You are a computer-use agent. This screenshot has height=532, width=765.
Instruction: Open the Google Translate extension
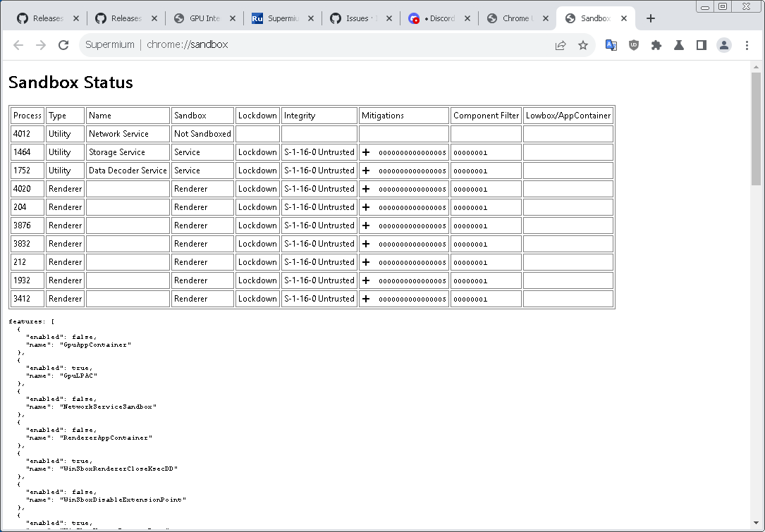(611, 45)
